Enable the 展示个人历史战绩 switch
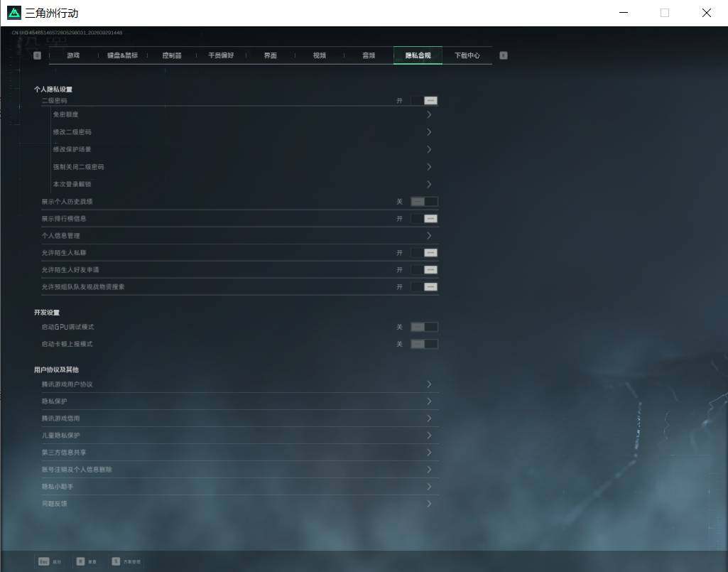 pyautogui.click(x=424, y=202)
